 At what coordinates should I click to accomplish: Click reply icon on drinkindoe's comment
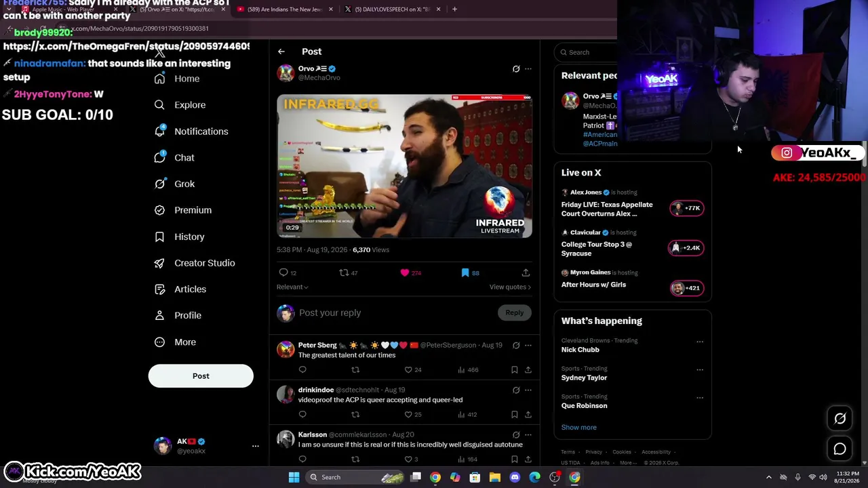click(x=302, y=415)
